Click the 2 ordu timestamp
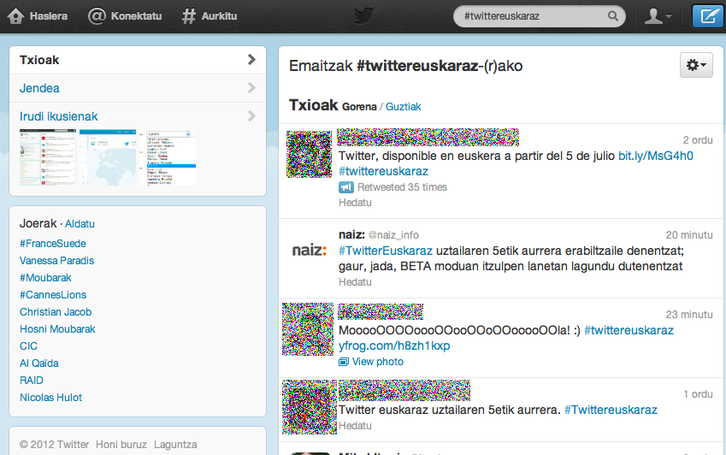The width and height of the screenshot is (726, 455). [698, 140]
